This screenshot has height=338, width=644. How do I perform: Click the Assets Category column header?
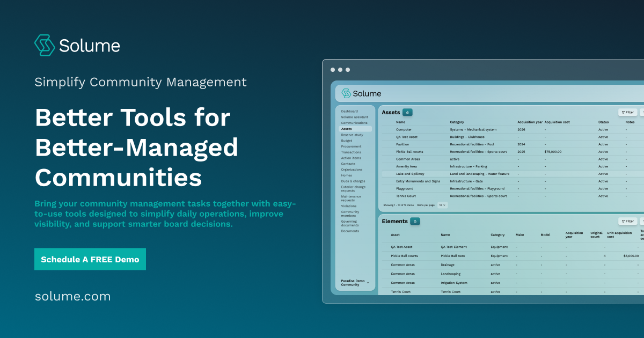457,122
